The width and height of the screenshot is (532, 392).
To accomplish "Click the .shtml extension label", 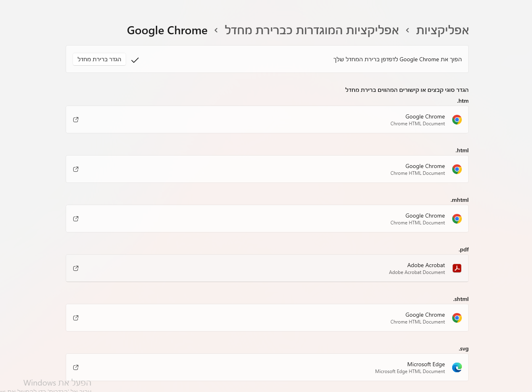I will (461, 299).
